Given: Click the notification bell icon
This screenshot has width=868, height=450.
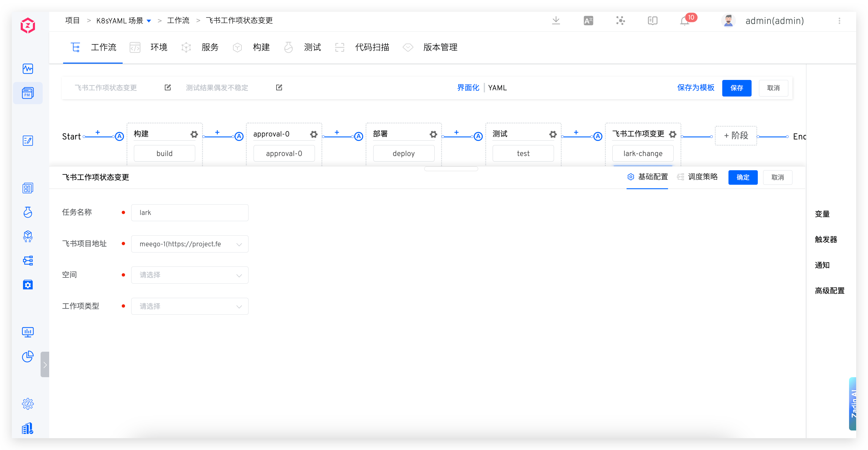Looking at the screenshot, I should [x=684, y=21].
